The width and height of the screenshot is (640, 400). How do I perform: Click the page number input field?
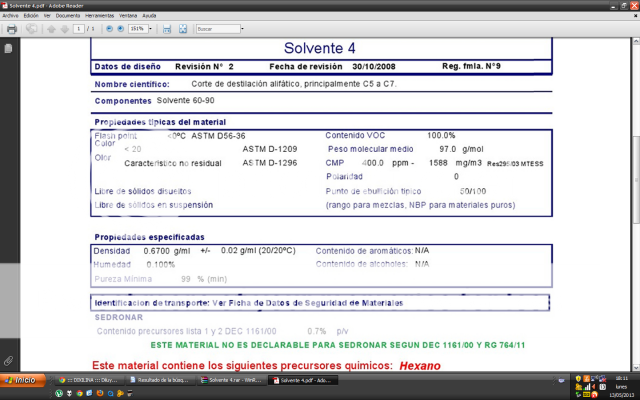click(x=79, y=29)
